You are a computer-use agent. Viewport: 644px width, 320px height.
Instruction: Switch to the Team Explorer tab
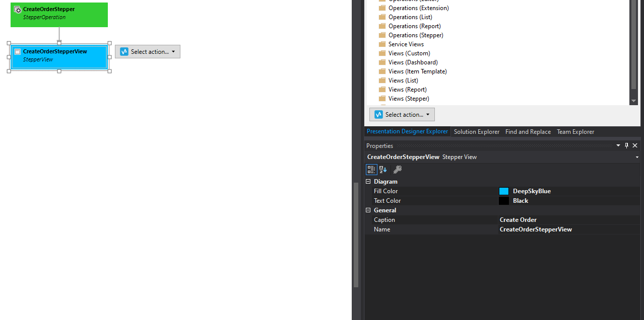(x=575, y=132)
